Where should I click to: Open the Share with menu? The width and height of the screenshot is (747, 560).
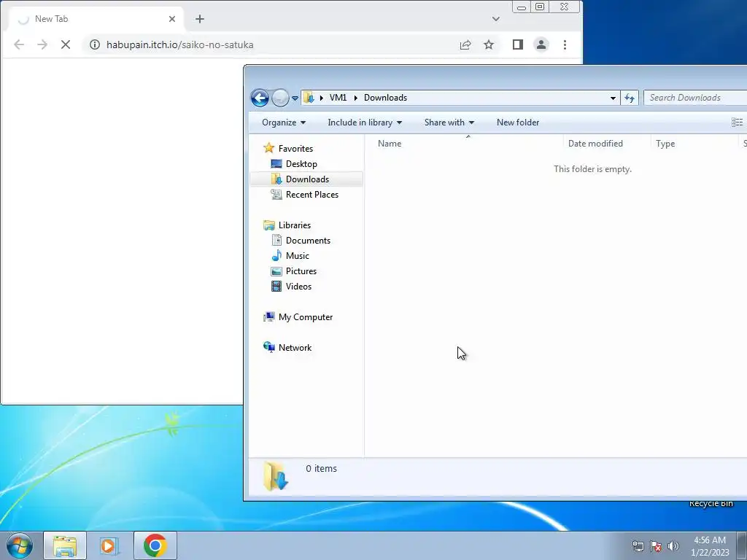(449, 122)
